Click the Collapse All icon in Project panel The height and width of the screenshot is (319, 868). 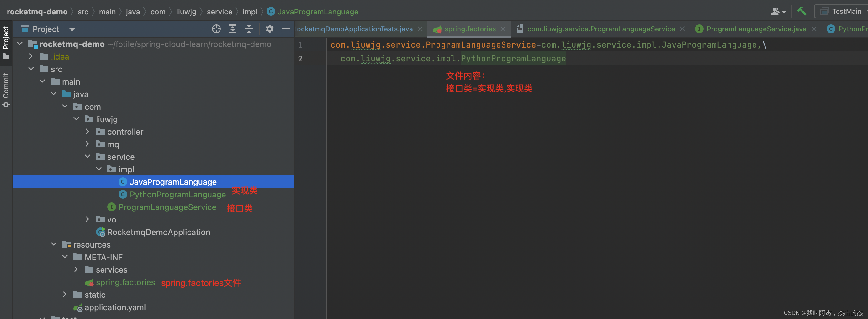coord(249,29)
